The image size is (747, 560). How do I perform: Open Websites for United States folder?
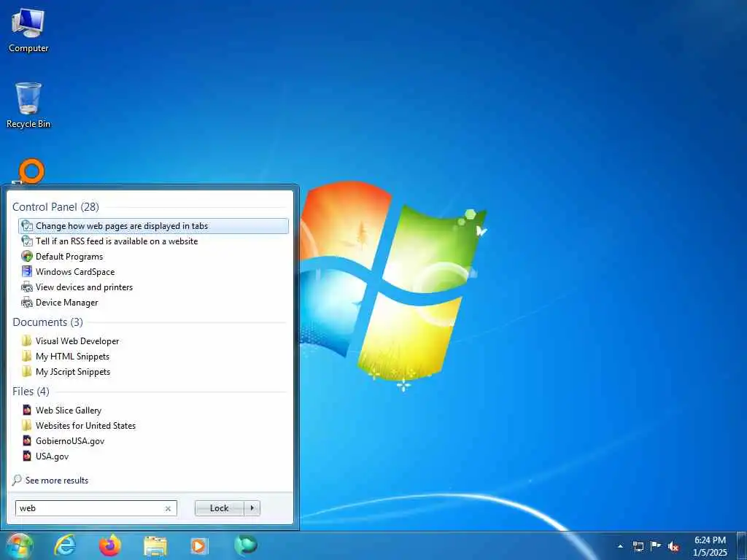tap(153, 425)
